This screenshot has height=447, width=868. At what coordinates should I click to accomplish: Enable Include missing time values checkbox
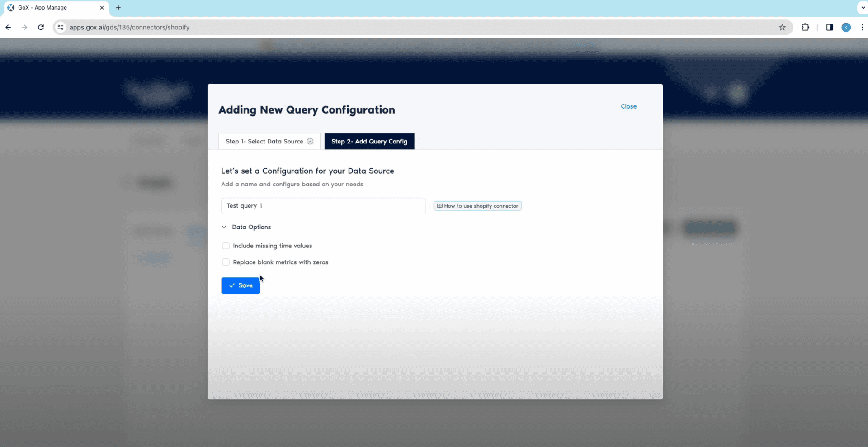pos(226,246)
